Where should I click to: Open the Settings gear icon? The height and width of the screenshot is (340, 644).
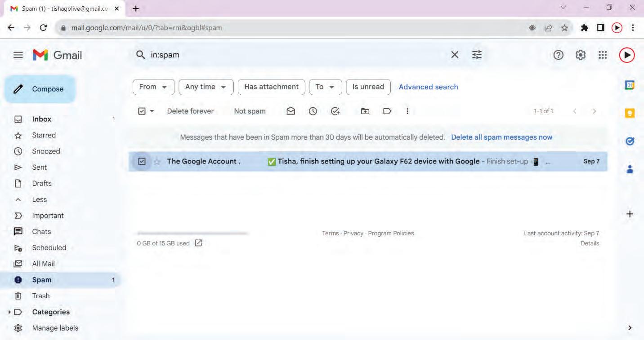581,55
